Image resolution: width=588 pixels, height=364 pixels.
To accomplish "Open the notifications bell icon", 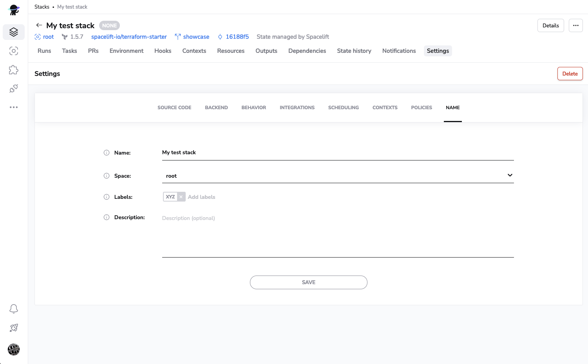I will click(14, 309).
